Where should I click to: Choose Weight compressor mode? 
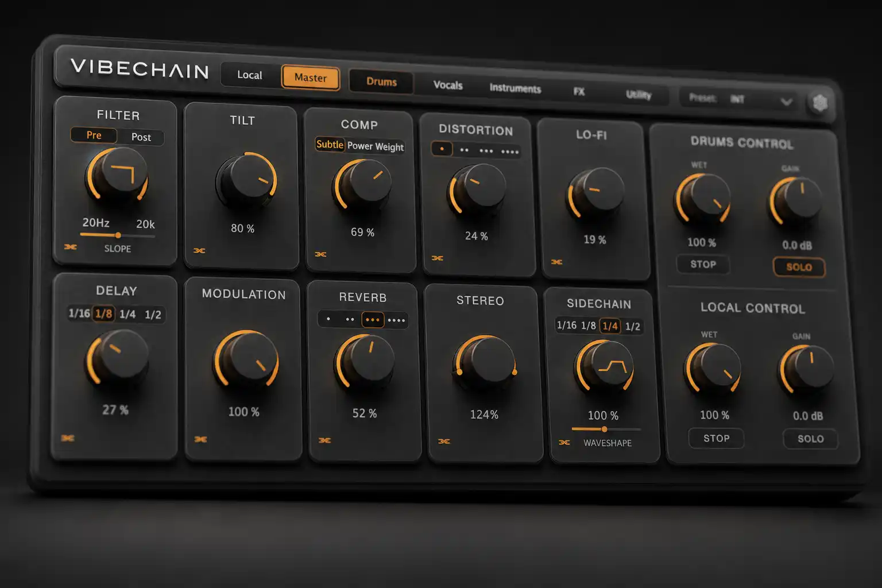click(x=389, y=147)
